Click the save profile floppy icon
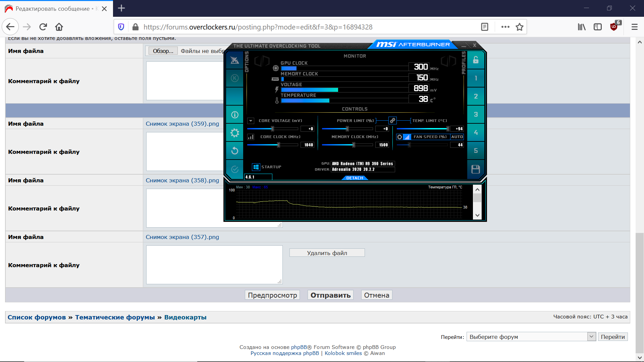 (476, 169)
